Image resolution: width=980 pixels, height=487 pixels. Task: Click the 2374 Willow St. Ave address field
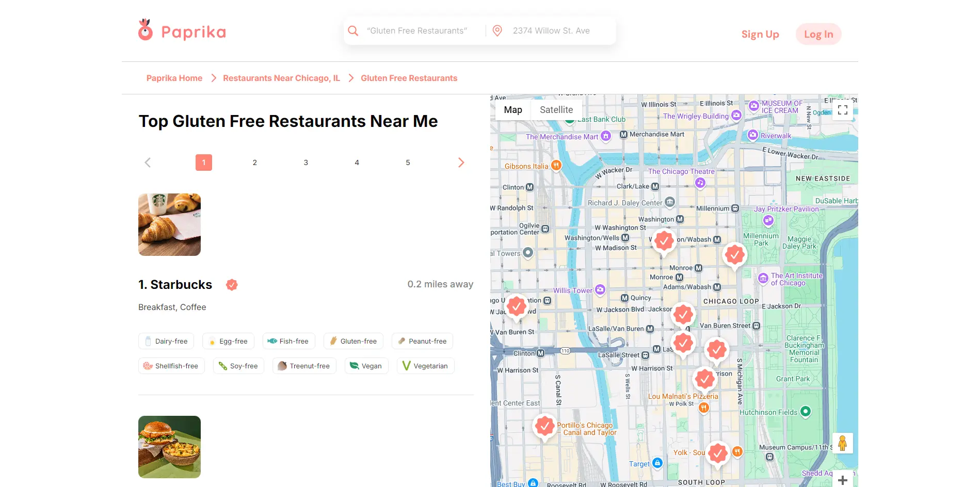[551, 31]
